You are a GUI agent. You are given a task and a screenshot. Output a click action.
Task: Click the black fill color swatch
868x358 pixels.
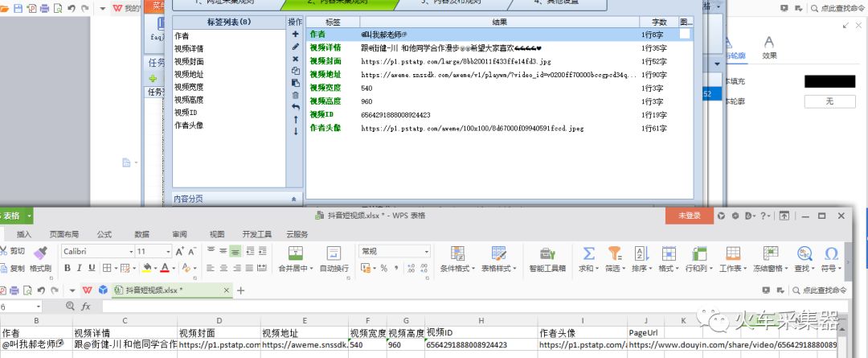pos(829,81)
